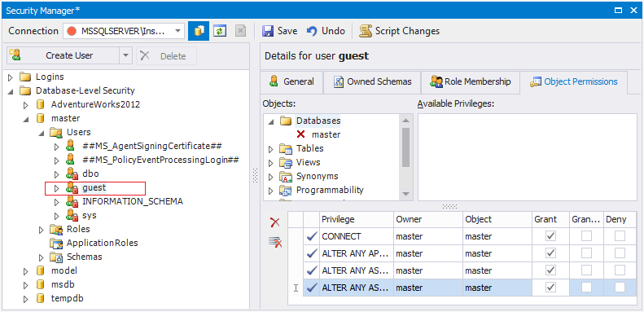The width and height of the screenshot is (644, 312).
Task: Click the ##MS_AgentSigningCertificate## user icon
Action: coord(70,146)
